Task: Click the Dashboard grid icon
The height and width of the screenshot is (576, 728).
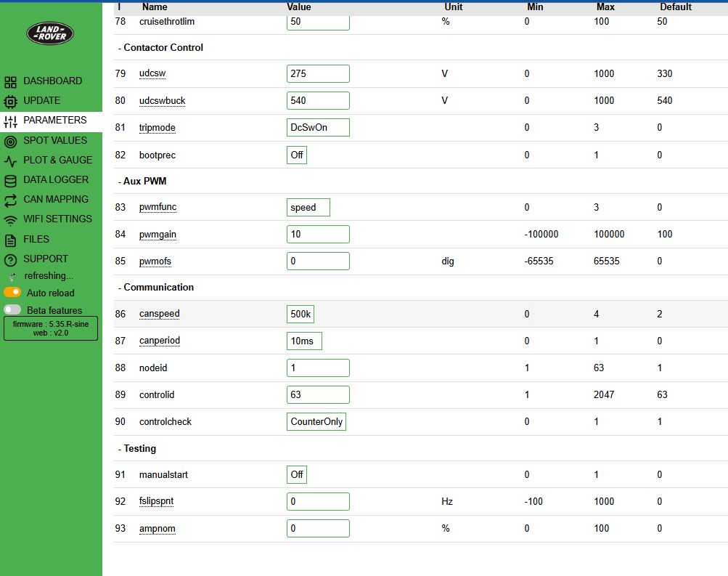Action: (x=10, y=81)
